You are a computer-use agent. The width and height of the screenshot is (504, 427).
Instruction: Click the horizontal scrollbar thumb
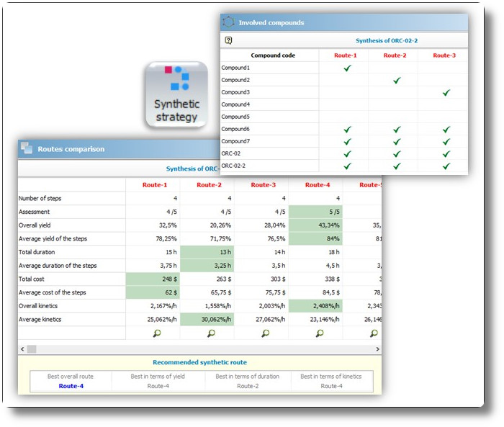pyautogui.click(x=32, y=349)
